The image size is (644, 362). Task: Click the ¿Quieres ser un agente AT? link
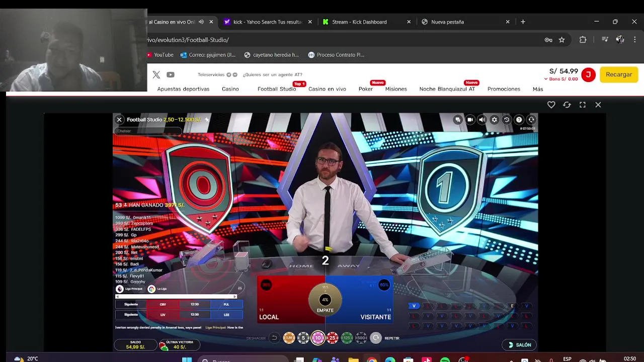point(272,74)
